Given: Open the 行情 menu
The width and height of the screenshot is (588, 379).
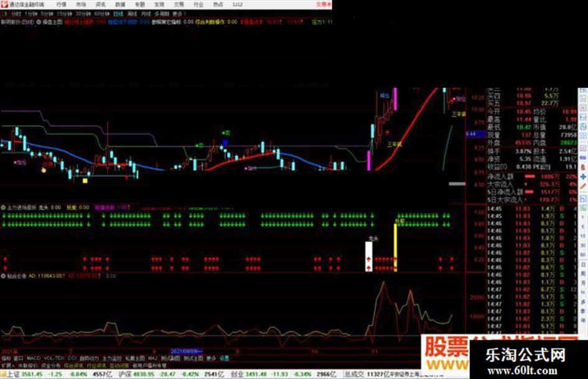Looking at the screenshot, I should tap(61, 4).
